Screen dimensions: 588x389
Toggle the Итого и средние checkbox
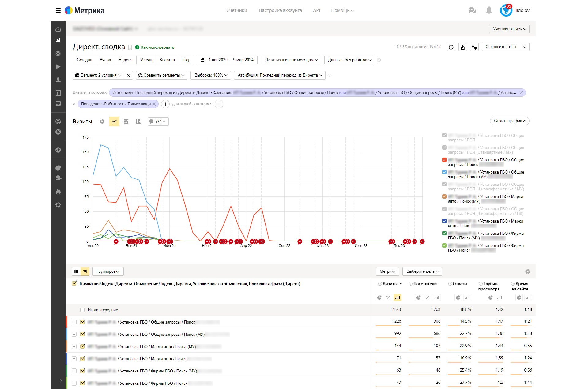click(82, 310)
